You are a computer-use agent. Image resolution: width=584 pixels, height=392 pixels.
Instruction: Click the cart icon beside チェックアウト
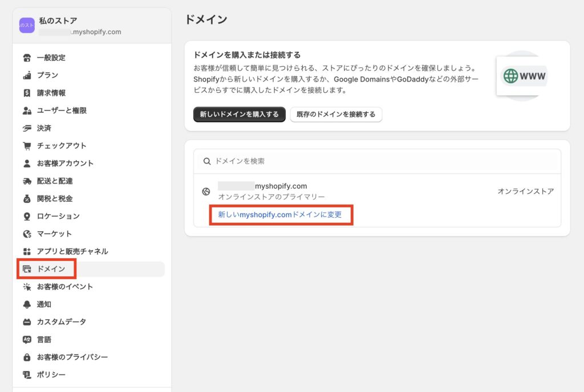pos(27,146)
